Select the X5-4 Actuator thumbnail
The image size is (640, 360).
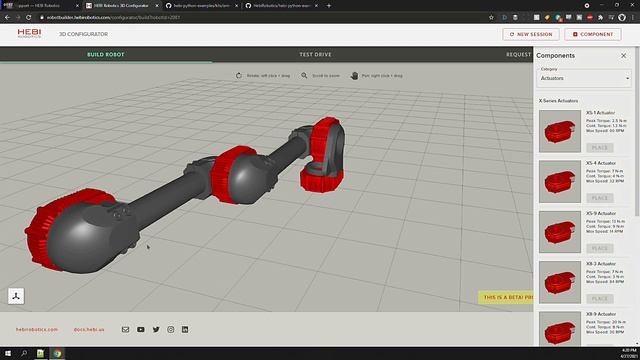(560, 182)
